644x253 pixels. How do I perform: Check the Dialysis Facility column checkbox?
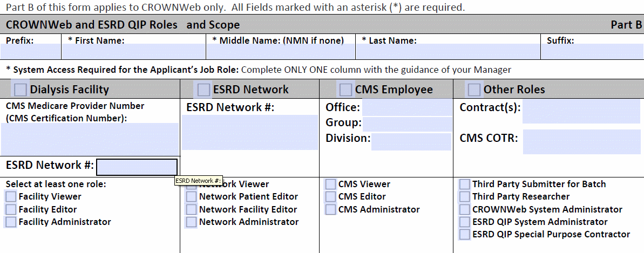21,89
